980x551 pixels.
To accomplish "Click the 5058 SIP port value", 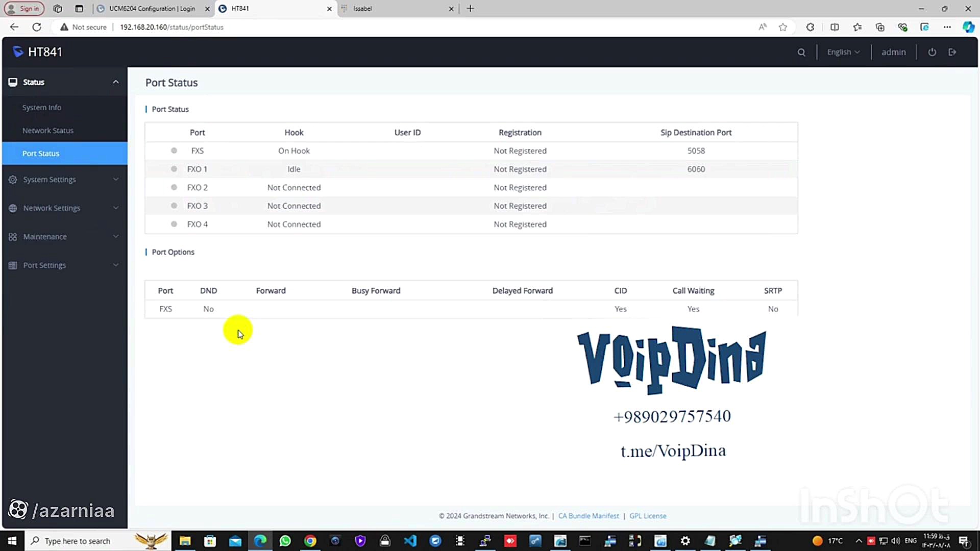I will click(696, 151).
